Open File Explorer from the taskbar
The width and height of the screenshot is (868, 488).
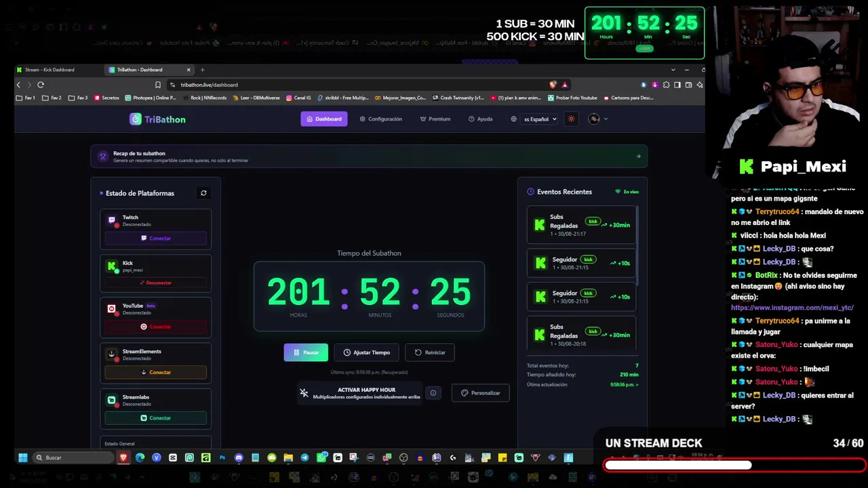tap(288, 457)
